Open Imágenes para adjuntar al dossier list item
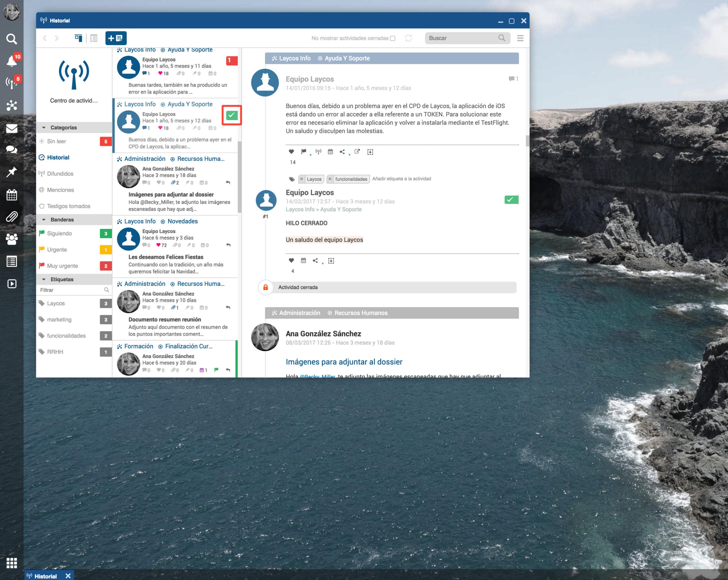Viewport: 728px width, 580px height. coord(175,184)
